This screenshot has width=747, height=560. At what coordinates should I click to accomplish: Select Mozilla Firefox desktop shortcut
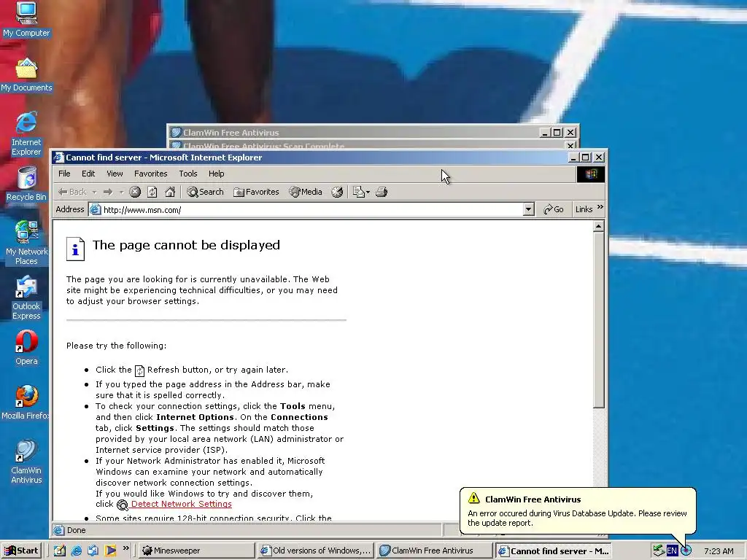[26, 402]
